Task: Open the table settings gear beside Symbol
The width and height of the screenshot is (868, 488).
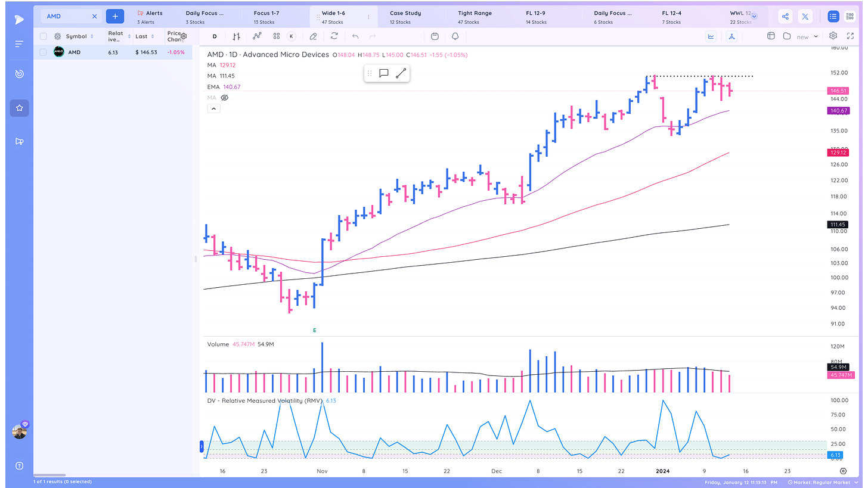Action: [58, 36]
